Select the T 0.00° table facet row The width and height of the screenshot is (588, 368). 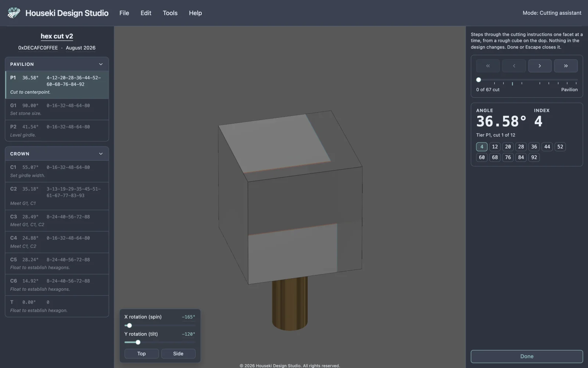[x=57, y=306]
